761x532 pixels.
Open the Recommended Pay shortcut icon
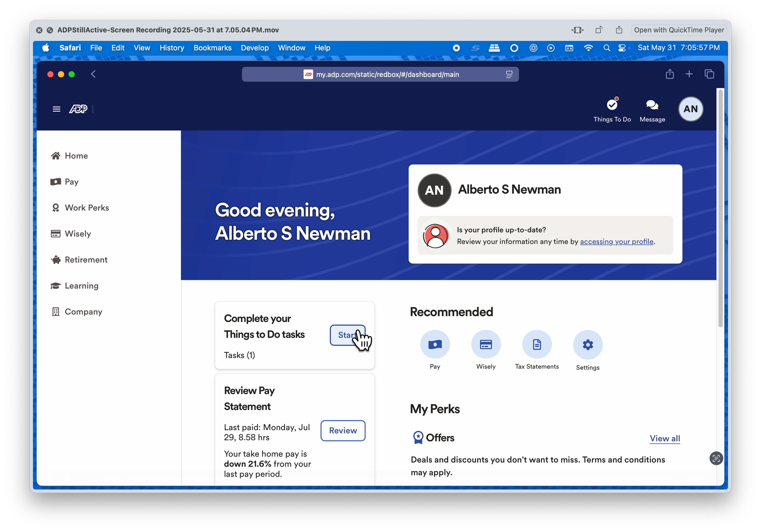tap(435, 345)
